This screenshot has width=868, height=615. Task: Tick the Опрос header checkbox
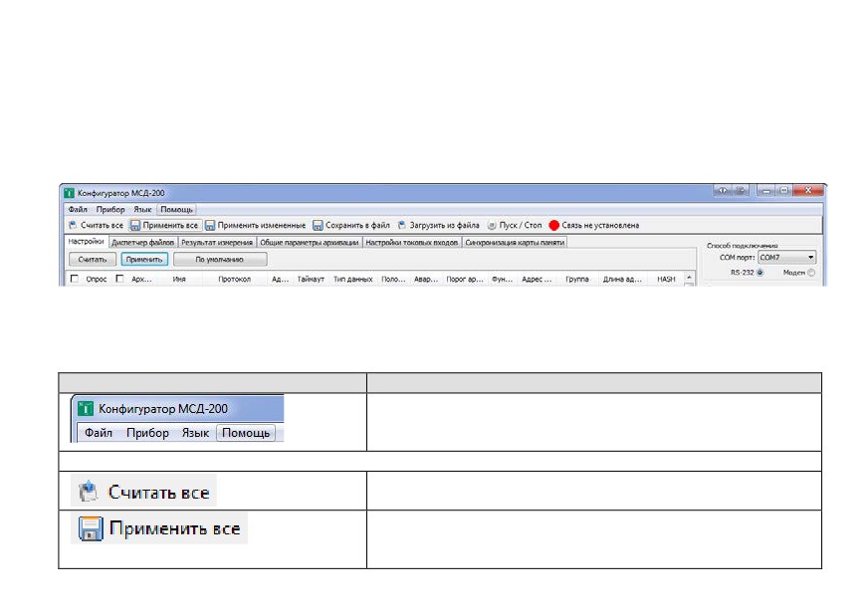[75, 279]
